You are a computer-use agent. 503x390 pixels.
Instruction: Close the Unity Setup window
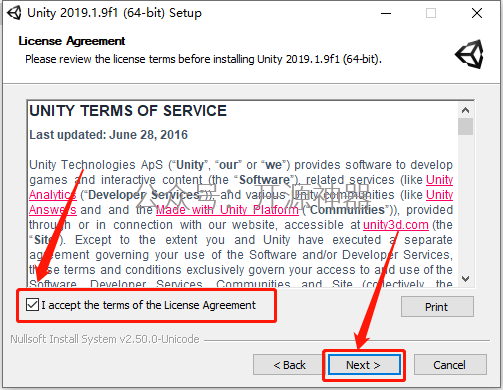click(477, 13)
